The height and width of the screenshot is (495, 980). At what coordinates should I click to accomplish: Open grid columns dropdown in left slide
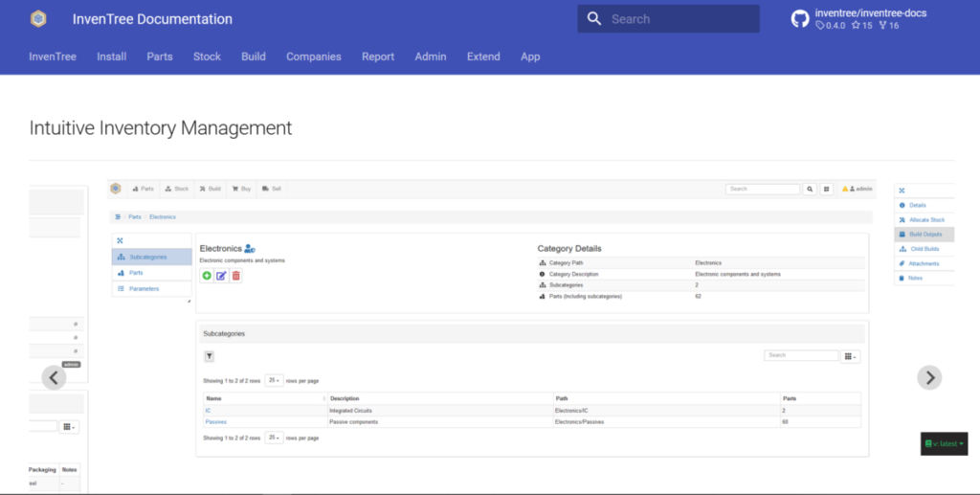pos(69,427)
